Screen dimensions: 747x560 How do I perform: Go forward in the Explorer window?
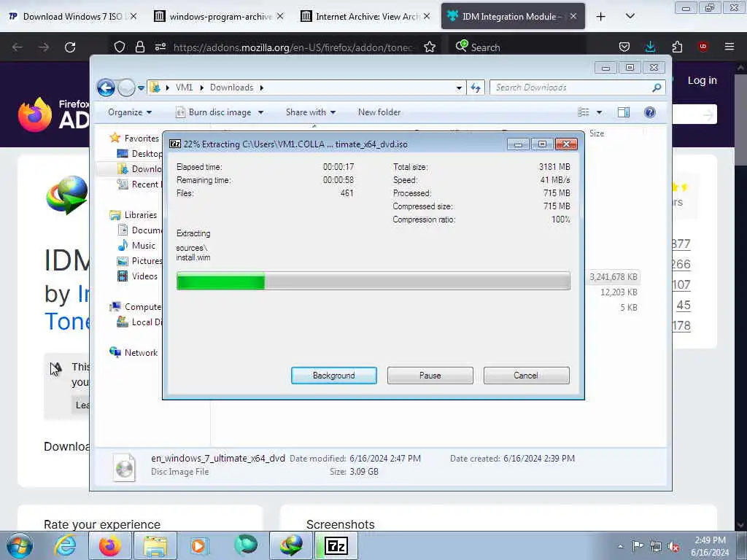coord(126,87)
